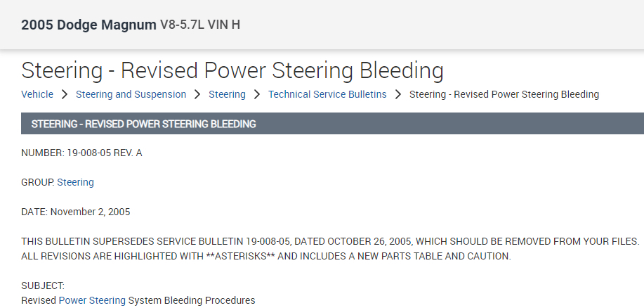The height and width of the screenshot is (308, 644).
Task: Click the chevron following Steering and Suspension
Action: tap(197, 94)
